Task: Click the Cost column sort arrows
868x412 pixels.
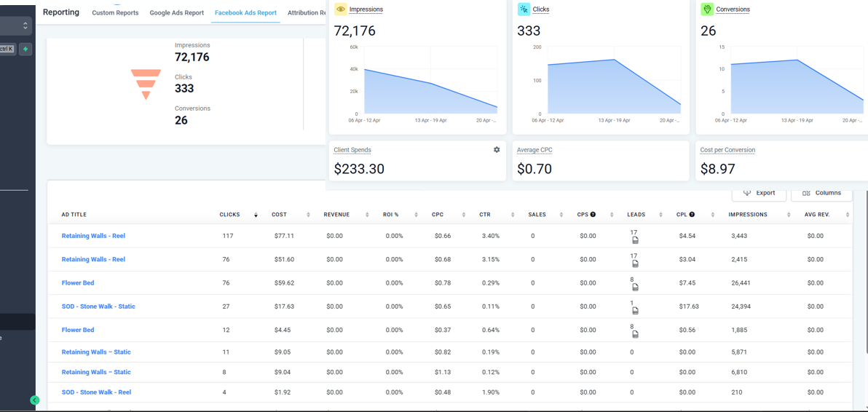Action: pyautogui.click(x=308, y=215)
